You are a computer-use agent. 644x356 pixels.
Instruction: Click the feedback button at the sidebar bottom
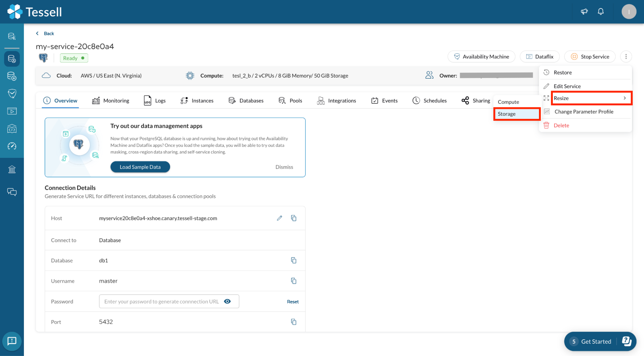click(12, 341)
